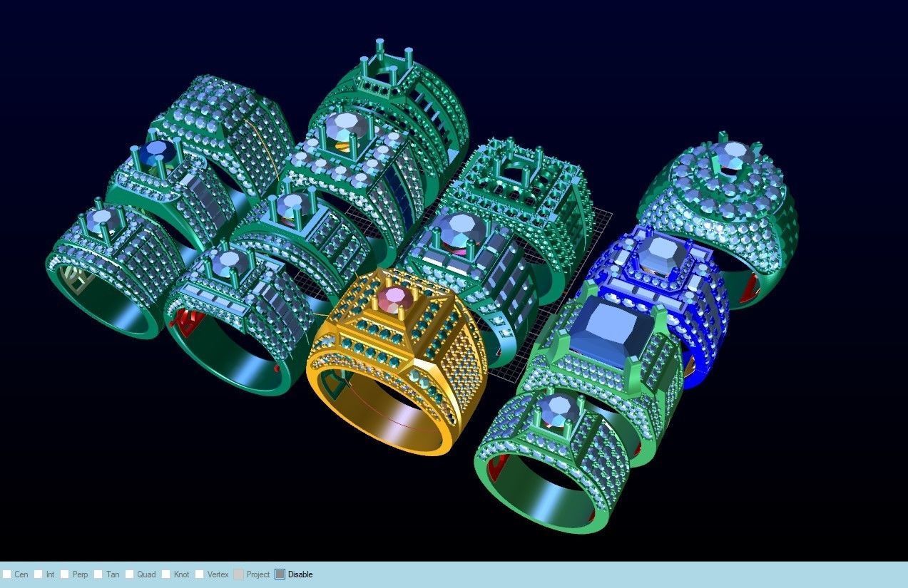Tick the Knot snap checkbox

coord(166,574)
